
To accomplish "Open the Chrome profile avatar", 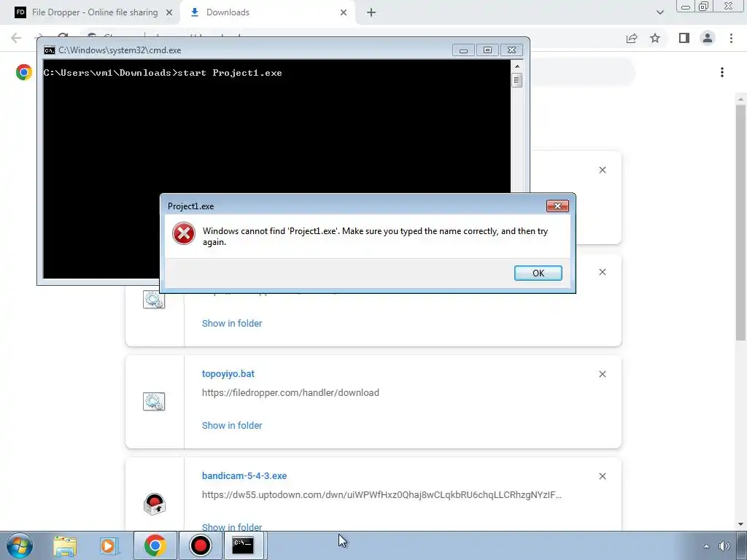I will [708, 38].
